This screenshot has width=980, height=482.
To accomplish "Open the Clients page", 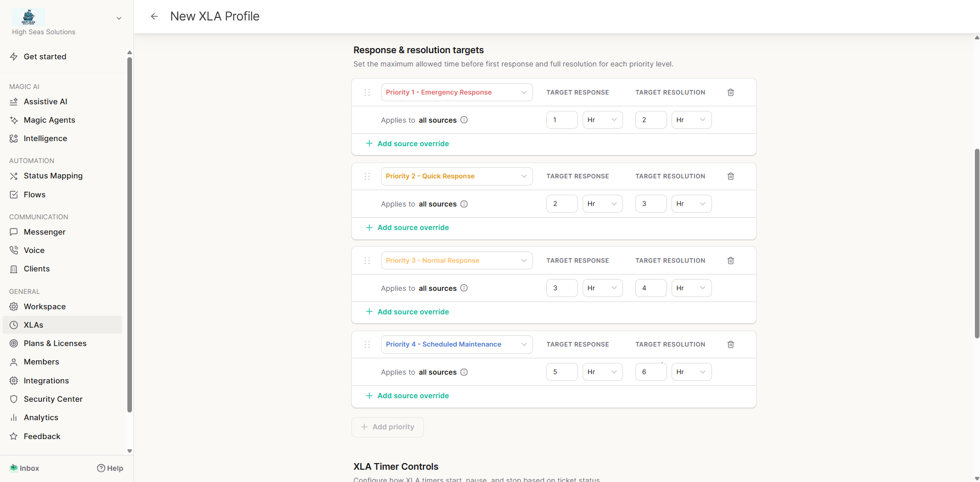I will [62, 269].
